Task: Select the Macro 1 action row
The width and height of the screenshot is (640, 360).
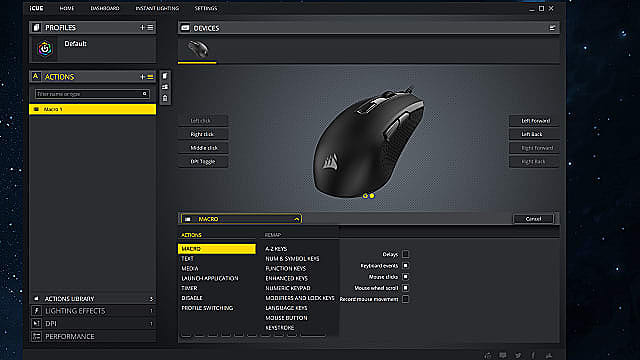Action: click(x=93, y=109)
